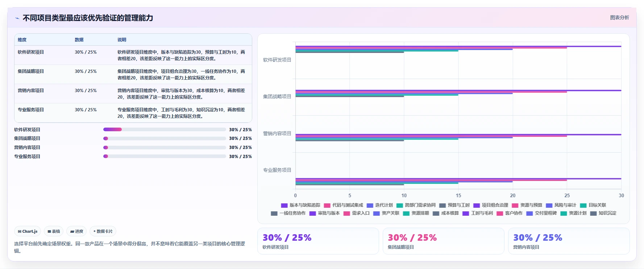Open the 软件研发项目 data card
Screen dimensions: 644x269
click(318, 241)
